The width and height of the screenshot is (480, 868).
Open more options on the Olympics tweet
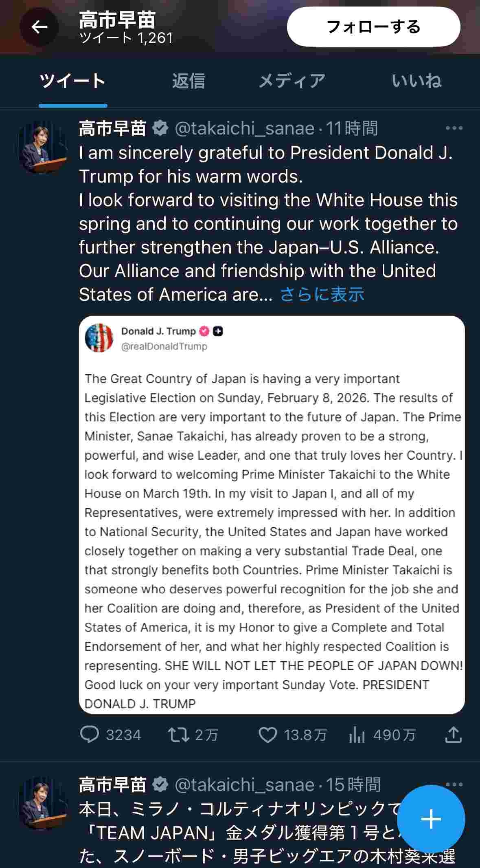click(x=454, y=784)
